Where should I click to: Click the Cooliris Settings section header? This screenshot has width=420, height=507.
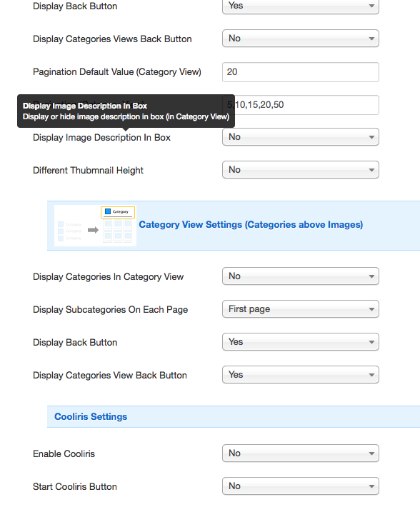click(234, 417)
